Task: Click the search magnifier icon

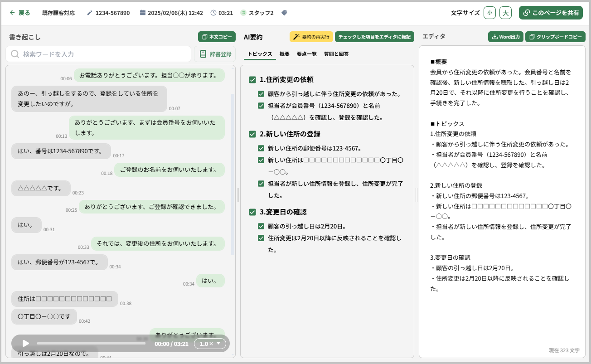Action: point(15,54)
